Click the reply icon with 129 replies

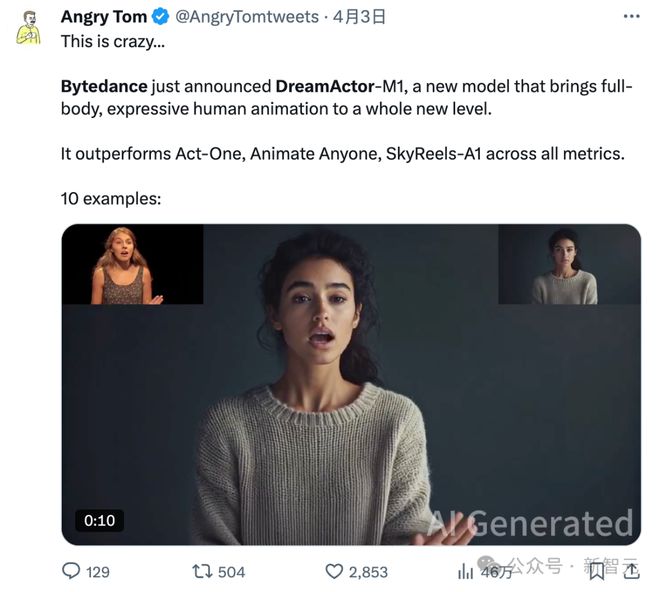point(72,571)
